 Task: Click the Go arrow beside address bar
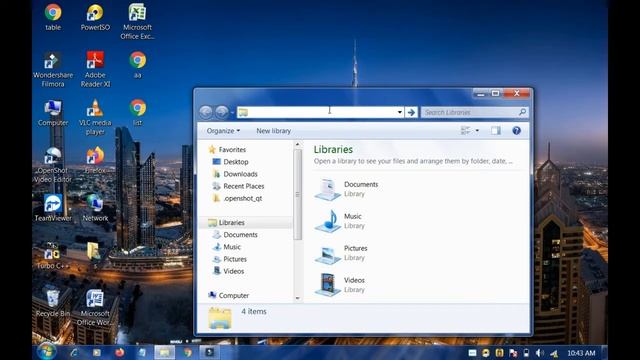[x=411, y=112]
